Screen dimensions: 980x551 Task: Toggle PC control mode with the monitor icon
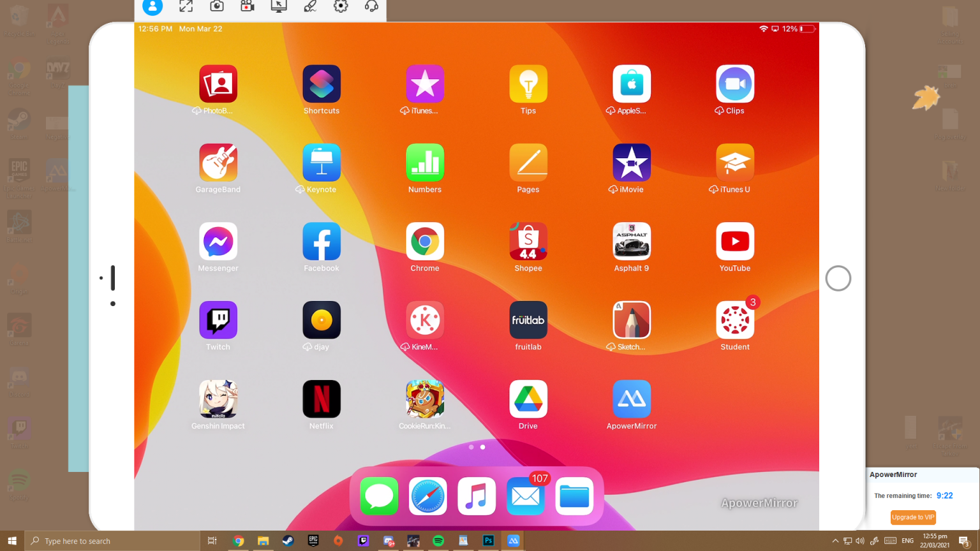pos(278,6)
